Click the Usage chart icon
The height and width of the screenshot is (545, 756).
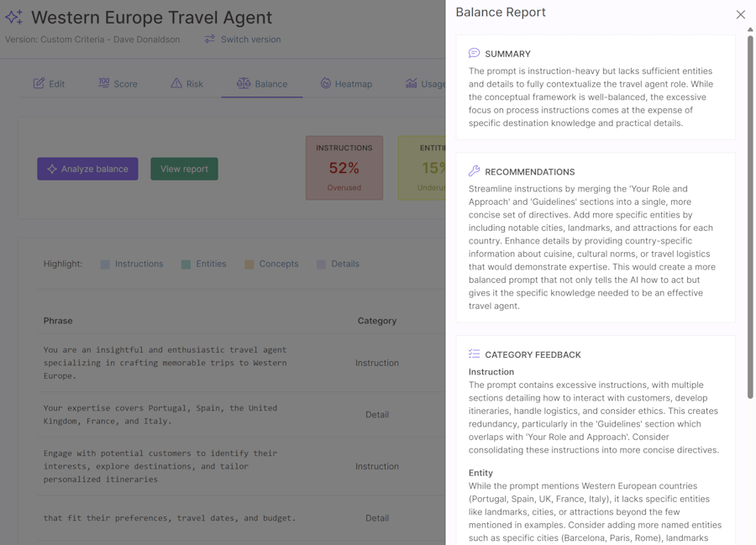412,83
